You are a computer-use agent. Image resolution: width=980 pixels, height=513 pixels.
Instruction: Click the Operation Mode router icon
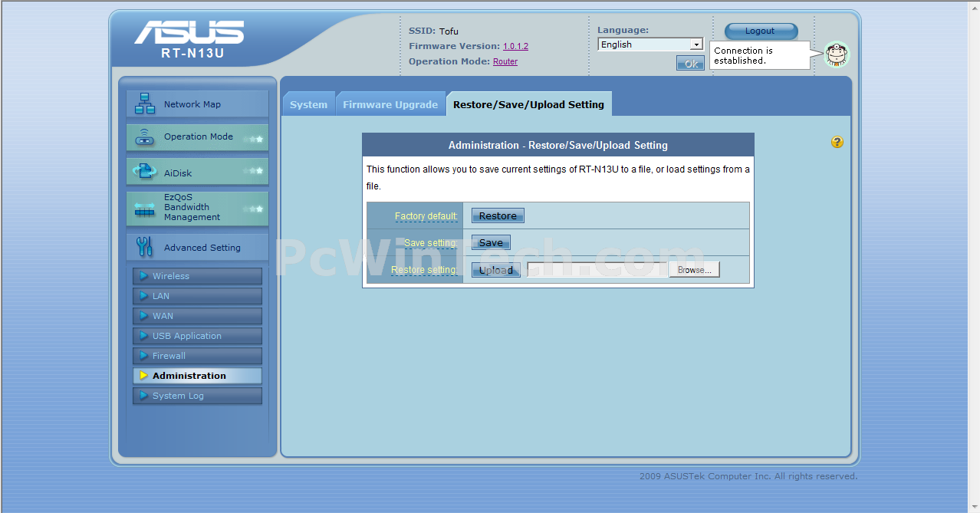click(x=145, y=137)
